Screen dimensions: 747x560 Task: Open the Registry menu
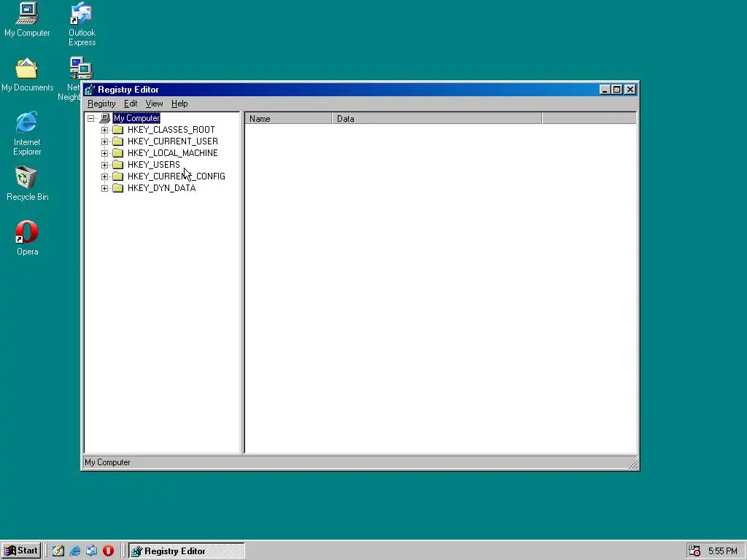[101, 104]
